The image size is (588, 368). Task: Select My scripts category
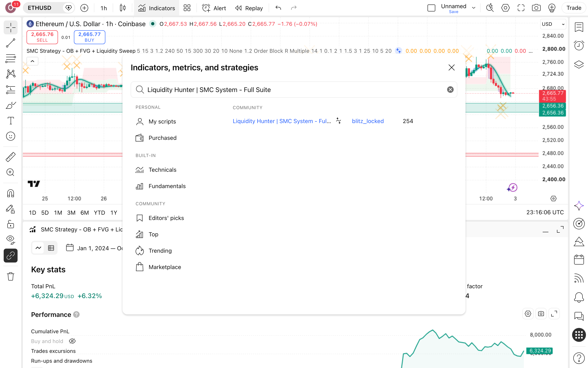click(x=156, y=121)
